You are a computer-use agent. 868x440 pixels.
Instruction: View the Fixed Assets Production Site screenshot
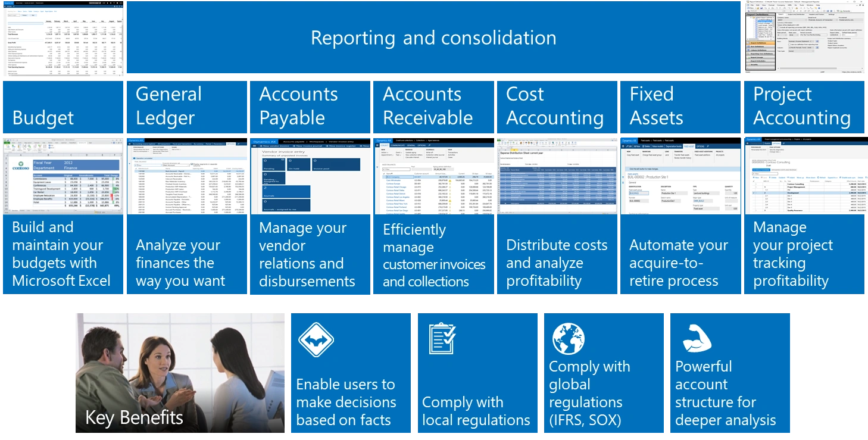(x=680, y=176)
